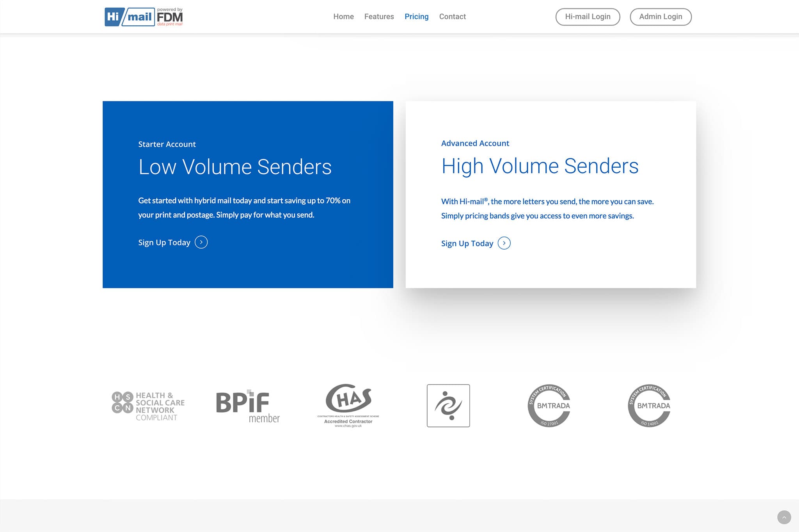The height and width of the screenshot is (532, 799).
Task: Click the BPIF member logo
Action: pos(248,406)
